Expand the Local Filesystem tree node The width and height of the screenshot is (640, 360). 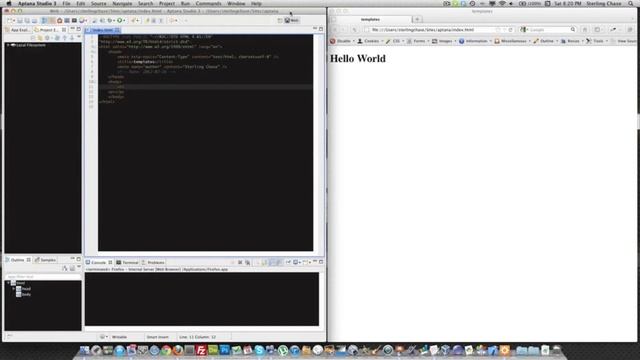8,45
